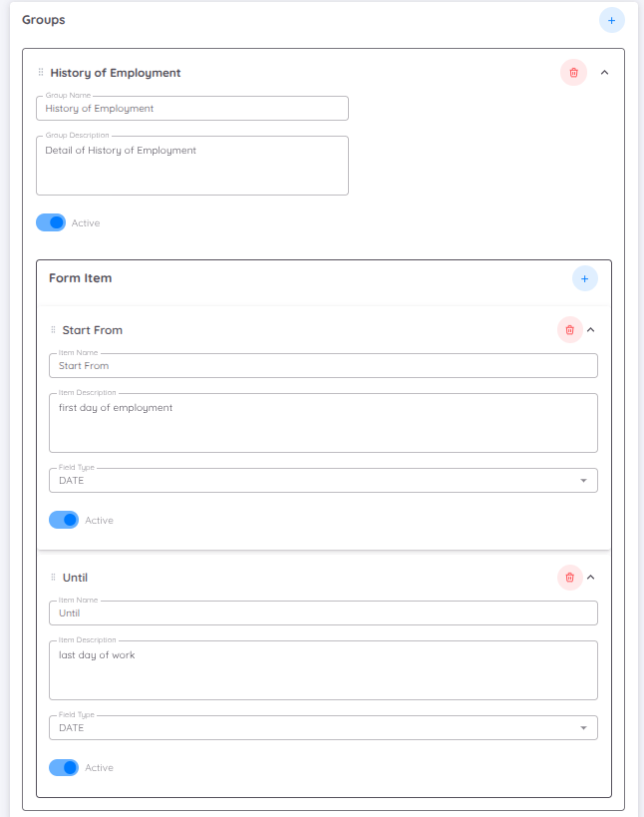
Task: Disable the Active switch for Until item
Action: point(64,767)
